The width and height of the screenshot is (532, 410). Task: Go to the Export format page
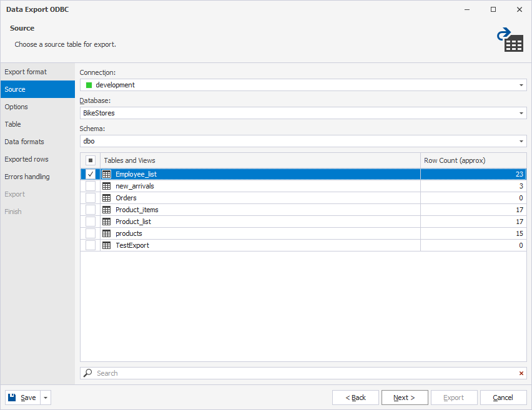click(x=26, y=72)
